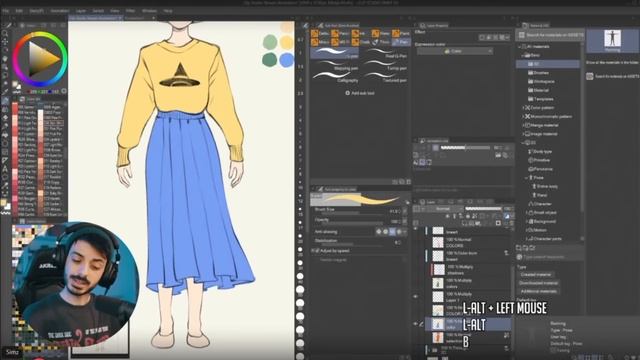This screenshot has height=360, width=640.
Task: Open the Ink sub tool group
Action: (x=359, y=33)
